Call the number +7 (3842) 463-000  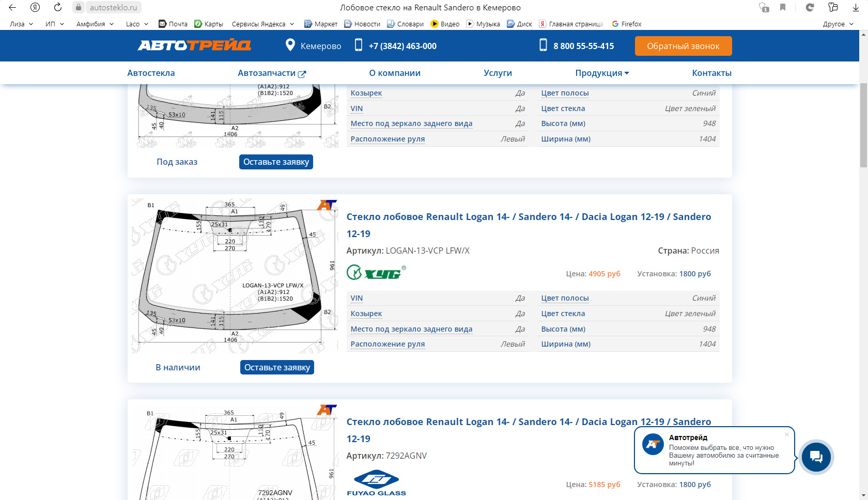click(402, 46)
